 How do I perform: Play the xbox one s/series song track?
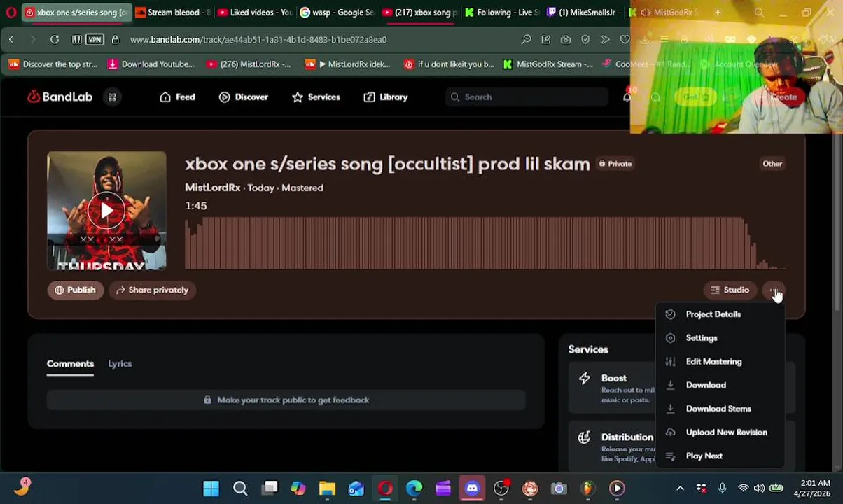(x=106, y=210)
